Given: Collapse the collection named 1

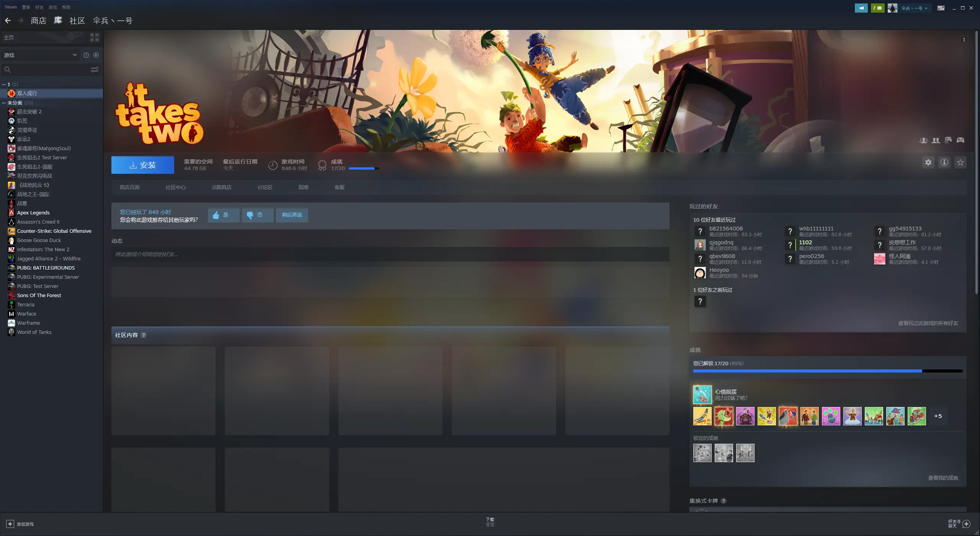Looking at the screenshot, I should click(x=4, y=84).
